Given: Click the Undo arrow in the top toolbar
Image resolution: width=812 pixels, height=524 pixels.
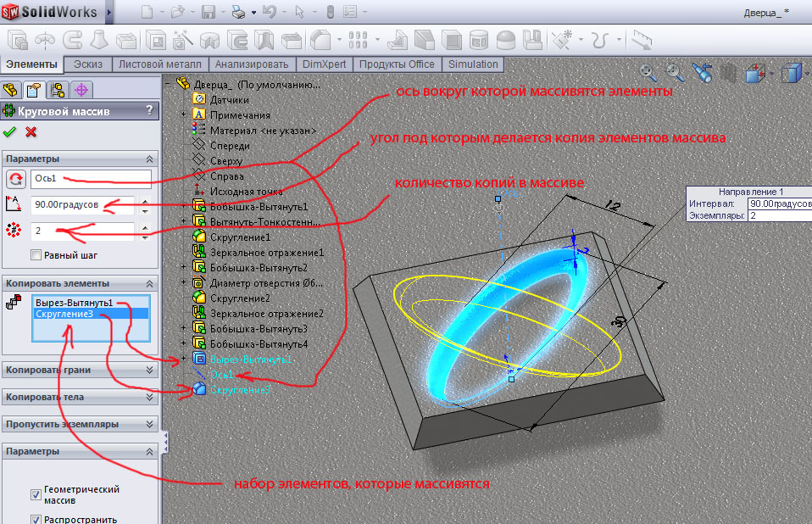Looking at the screenshot, I should point(270,12).
